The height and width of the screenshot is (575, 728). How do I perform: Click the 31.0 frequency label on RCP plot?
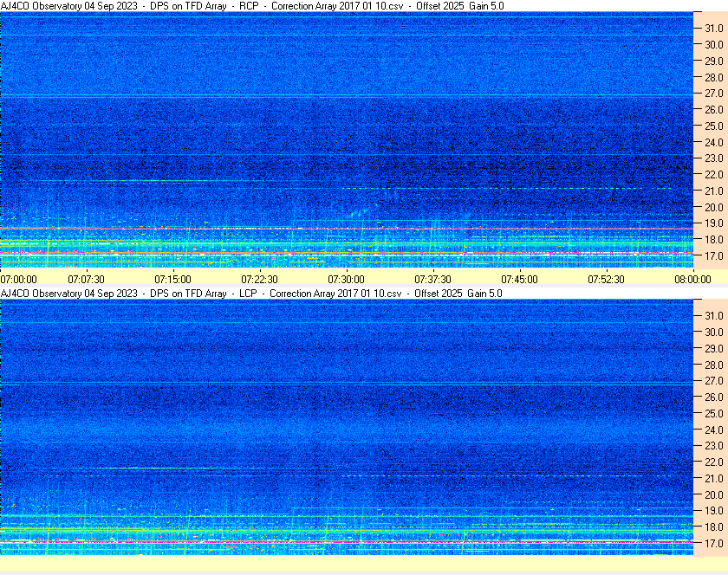tap(714, 29)
